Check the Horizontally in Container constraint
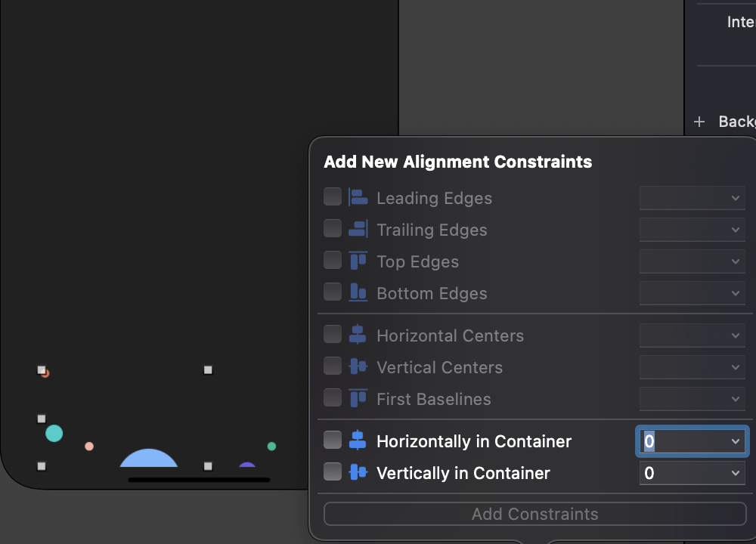The height and width of the screenshot is (544, 756). 332,440
